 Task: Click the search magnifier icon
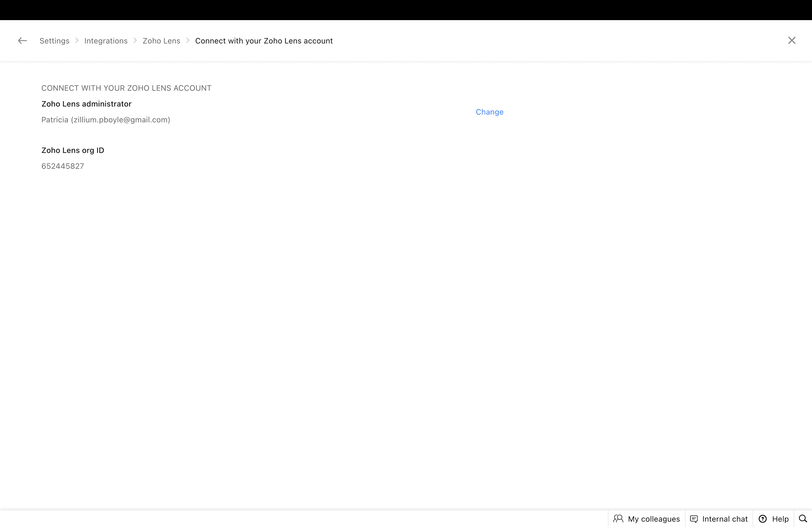point(803,518)
